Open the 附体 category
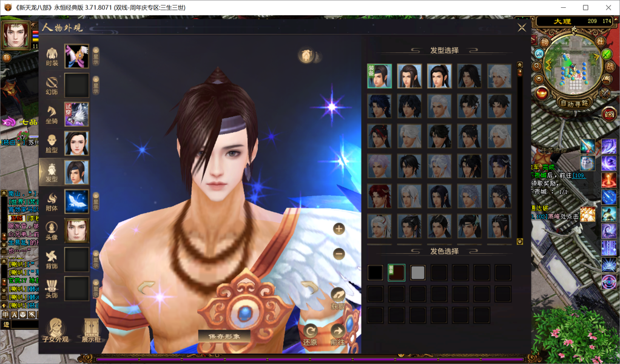 coord(52,201)
